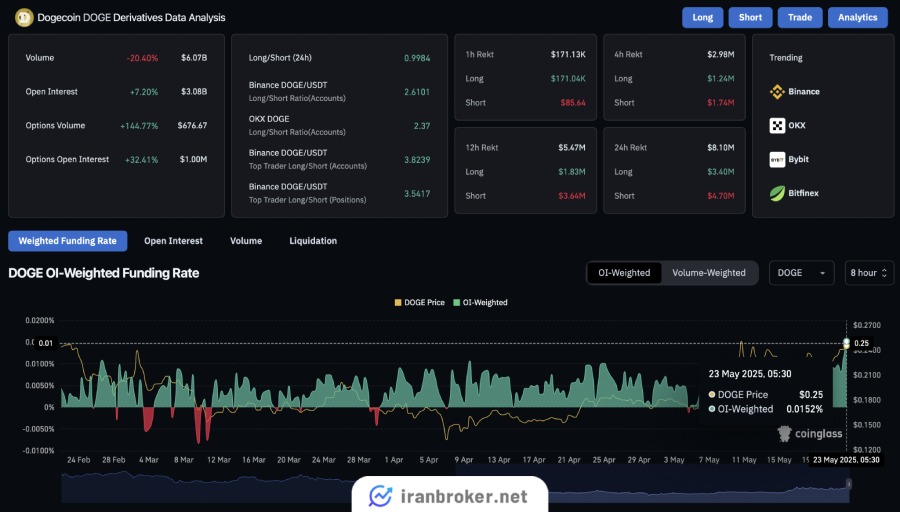Click the 24h Rekt total $8.10M
Image resolution: width=900 pixels, height=512 pixels.
click(x=721, y=148)
